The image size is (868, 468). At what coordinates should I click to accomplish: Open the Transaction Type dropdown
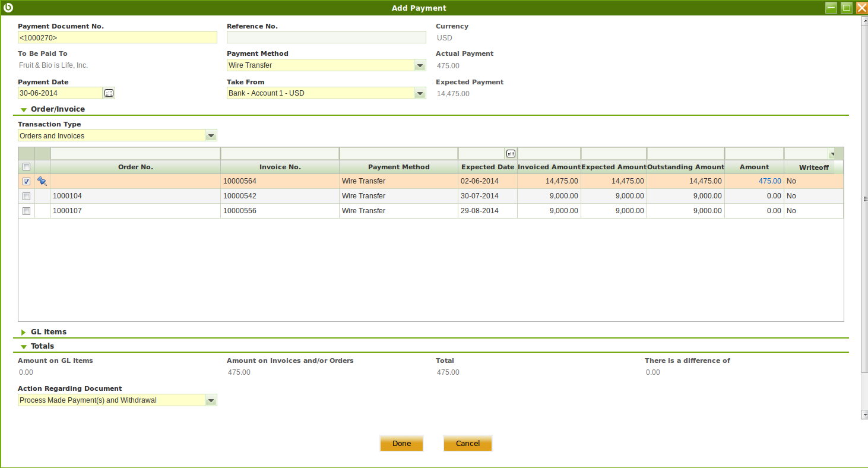pyautogui.click(x=211, y=136)
